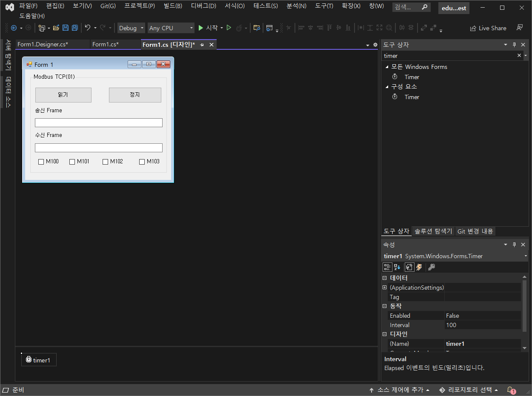The width and height of the screenshot is (532, 396).
Task: Click the 수신 Frame text box
Action: [x=99, y=148]
